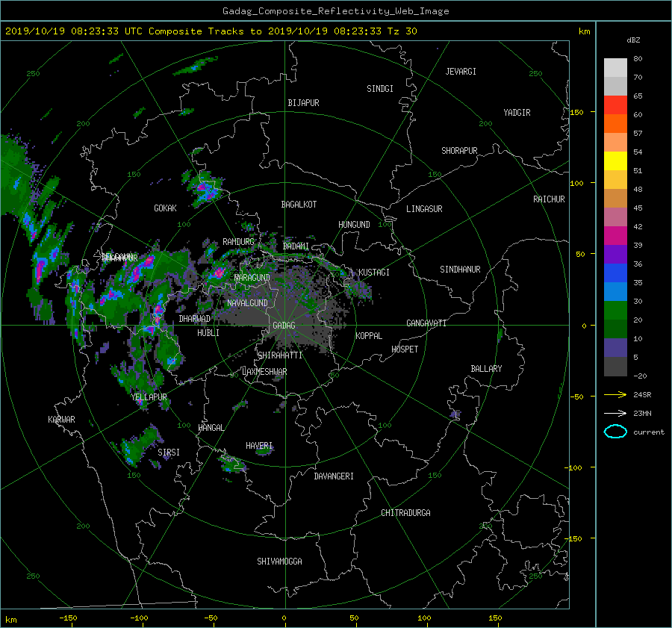This screenshot has height=628, width=672.
Task: Click the HOSPET city label
Action: click(405, 349)
